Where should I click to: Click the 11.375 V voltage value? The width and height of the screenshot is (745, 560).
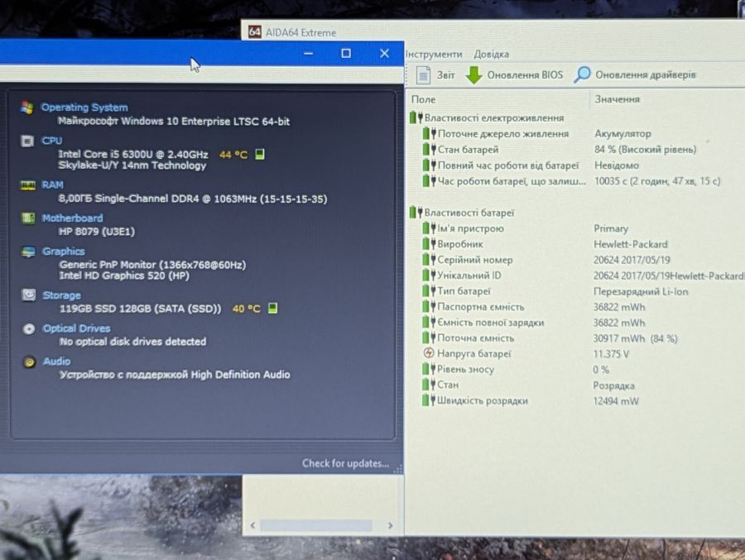(x=611, y=354)
